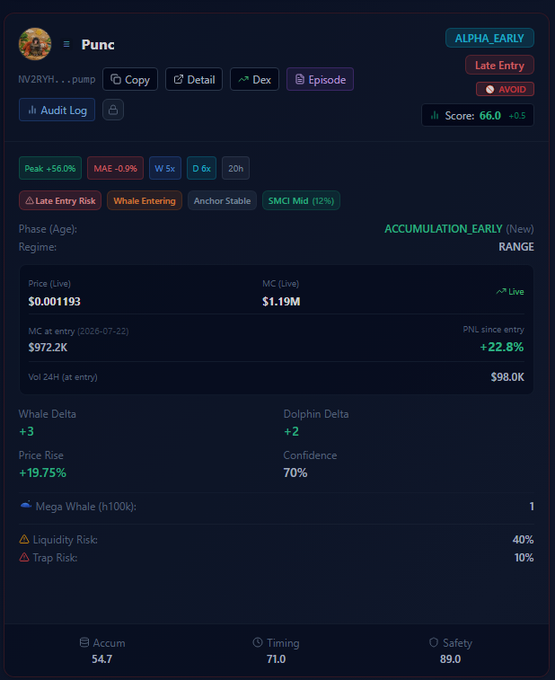555x680 pixels.
Task: Click the MAE -0.9% chip
Action: pyautogui.click(x=115, y=168)
